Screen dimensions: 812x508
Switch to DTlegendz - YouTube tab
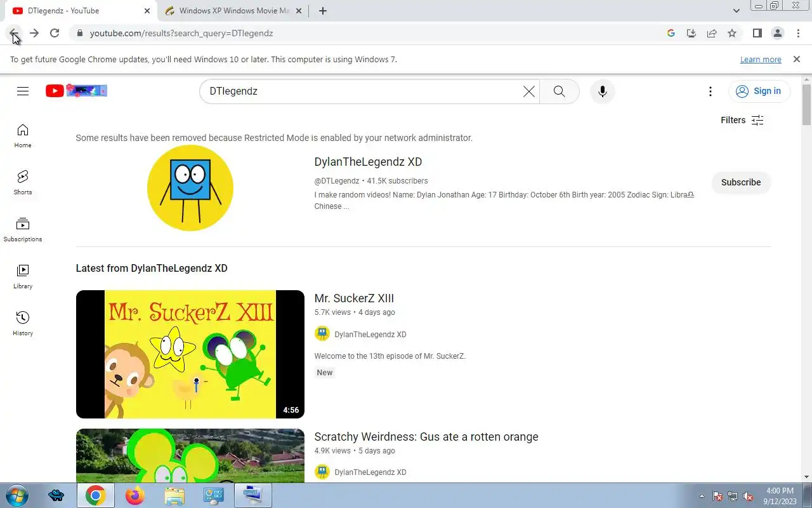79,11
